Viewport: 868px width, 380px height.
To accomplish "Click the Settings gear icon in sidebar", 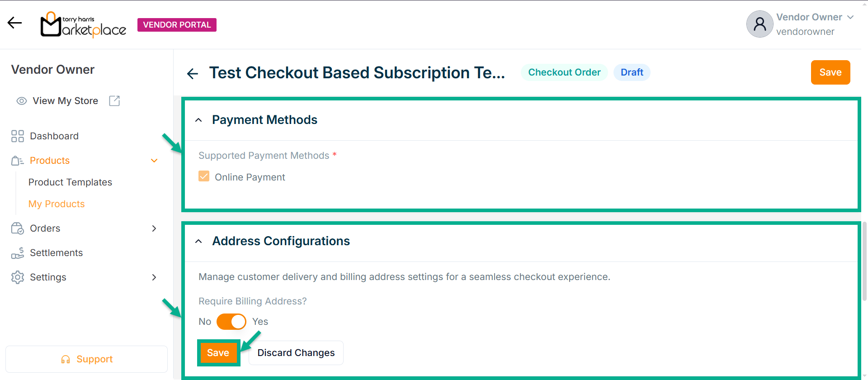I will (18, 277).
